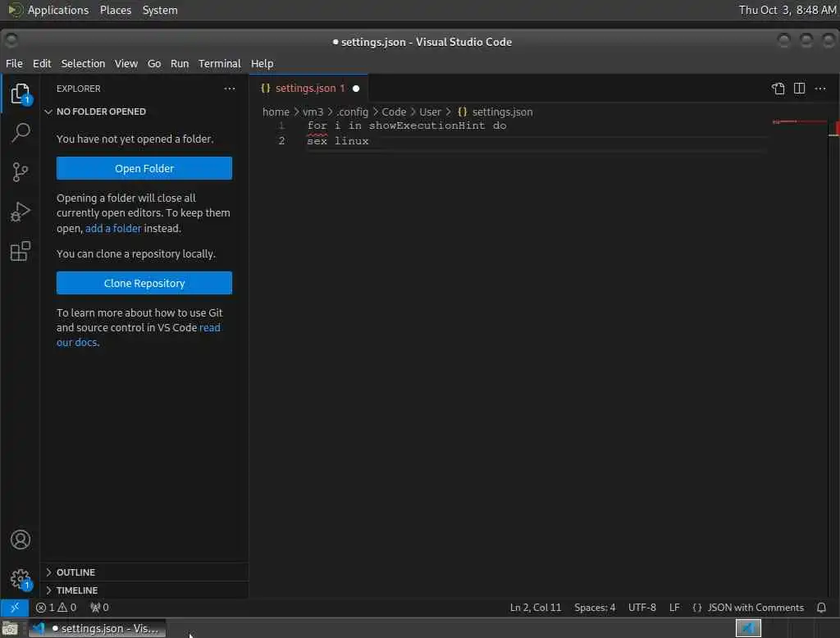Click 'Code' in the breadcrumb path
840x638 pixels.
[x=394, y=112]
